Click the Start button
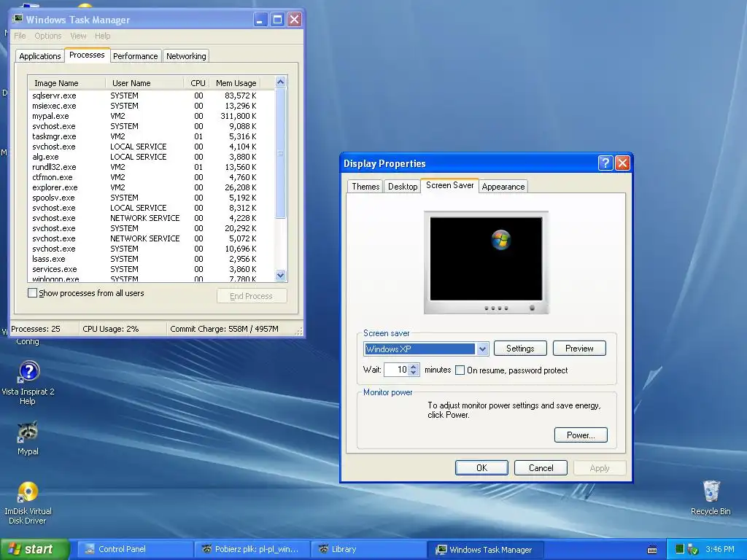 [35, 549]
